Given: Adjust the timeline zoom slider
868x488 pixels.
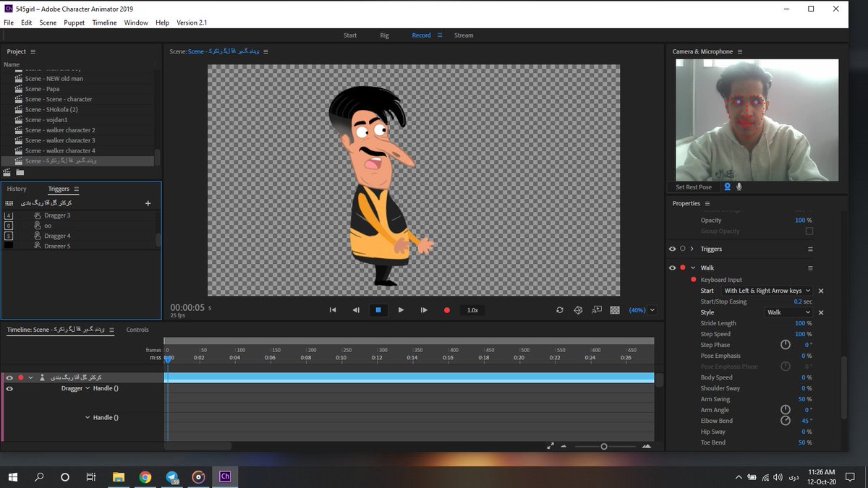Looking at the screenshot, I should tap(604, 447).
